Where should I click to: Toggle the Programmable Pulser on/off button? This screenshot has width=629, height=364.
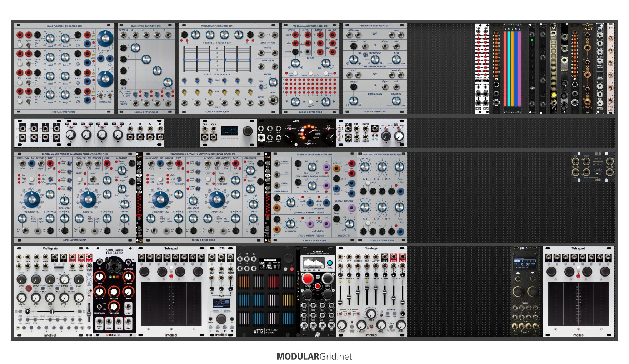310,102
